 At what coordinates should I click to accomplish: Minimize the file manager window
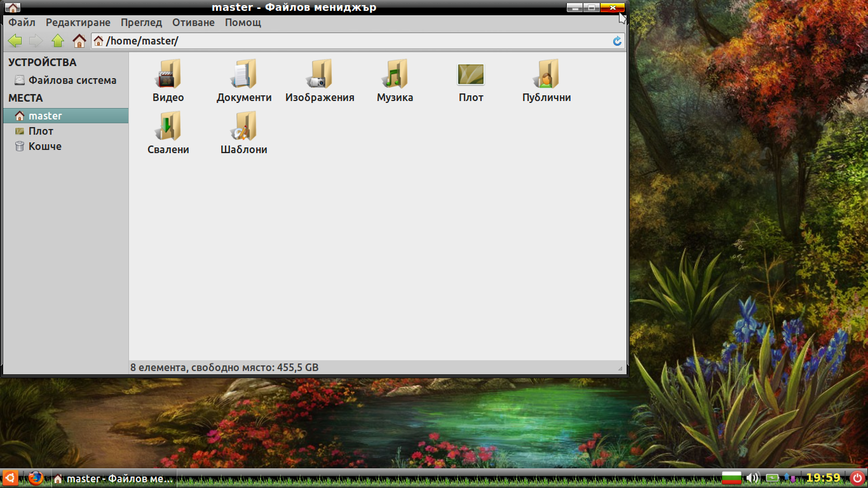(574, 8)
